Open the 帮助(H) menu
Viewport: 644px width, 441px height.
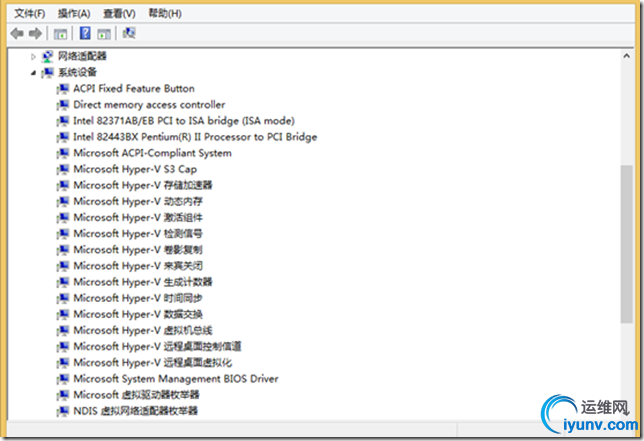[165, 14]
